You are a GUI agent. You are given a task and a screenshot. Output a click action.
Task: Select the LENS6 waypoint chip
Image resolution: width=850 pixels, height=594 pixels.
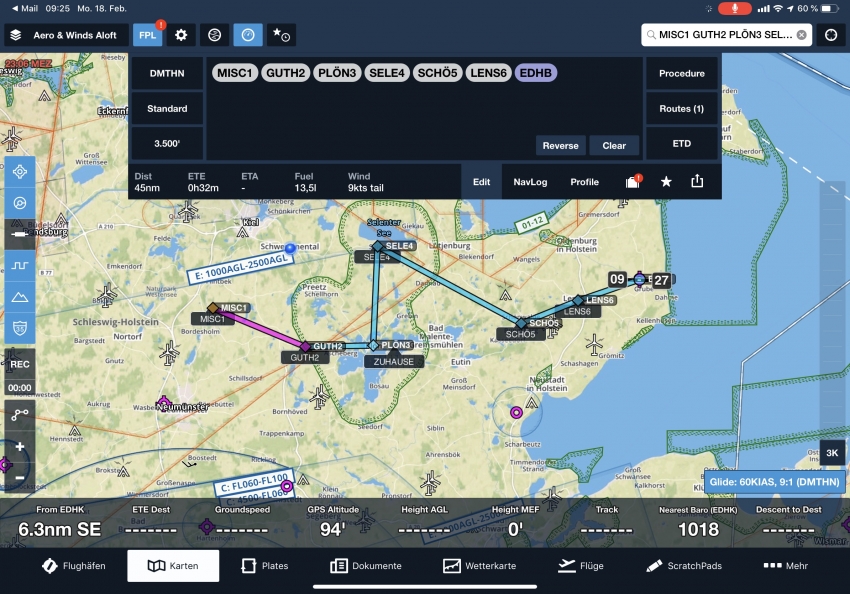[x=488, y=73]
